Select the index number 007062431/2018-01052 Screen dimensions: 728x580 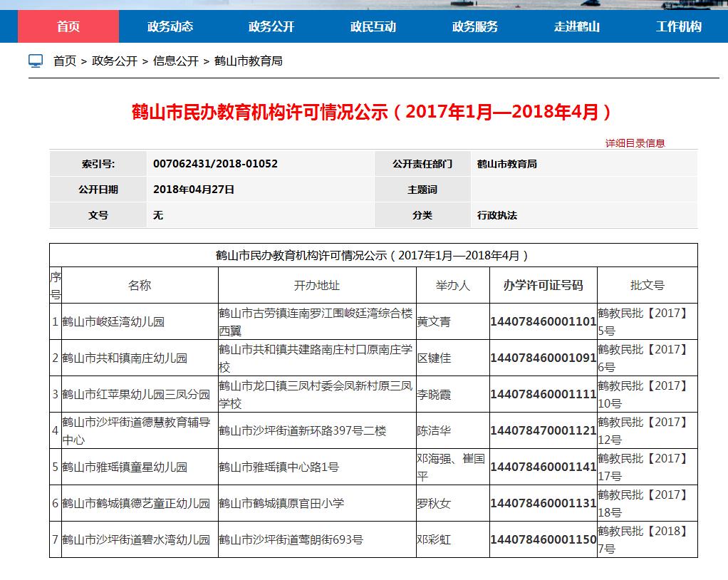click(x=215, y=163)
